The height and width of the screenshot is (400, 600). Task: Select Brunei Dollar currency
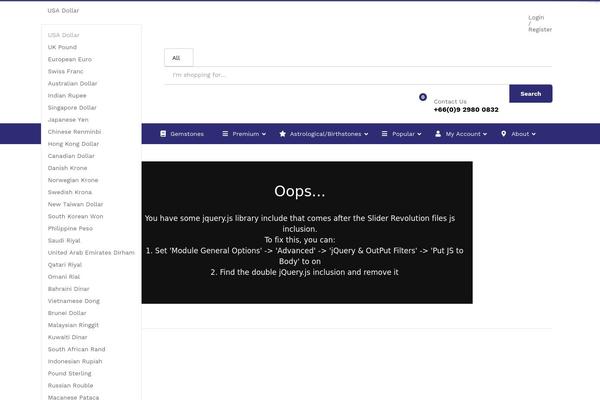coord(67,313)
